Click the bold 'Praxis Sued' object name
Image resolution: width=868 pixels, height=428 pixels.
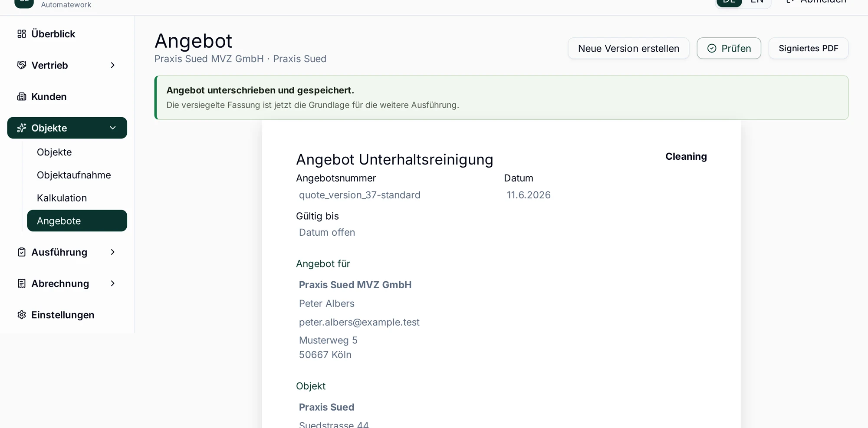tap(326, 407)
